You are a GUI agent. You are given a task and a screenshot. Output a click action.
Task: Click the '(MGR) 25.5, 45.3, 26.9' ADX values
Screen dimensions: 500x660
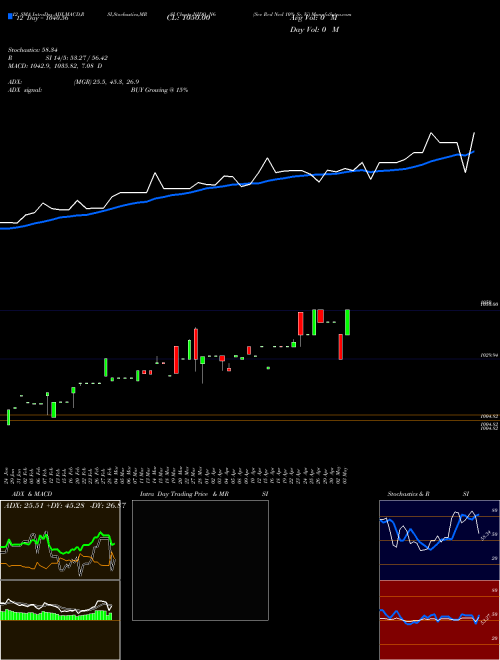(106, 82)
